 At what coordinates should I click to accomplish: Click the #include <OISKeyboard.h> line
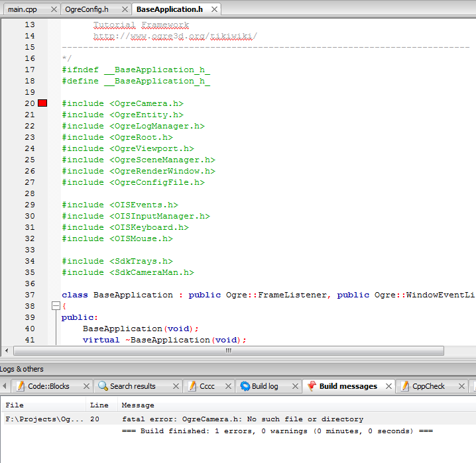(x=125, y=227)
